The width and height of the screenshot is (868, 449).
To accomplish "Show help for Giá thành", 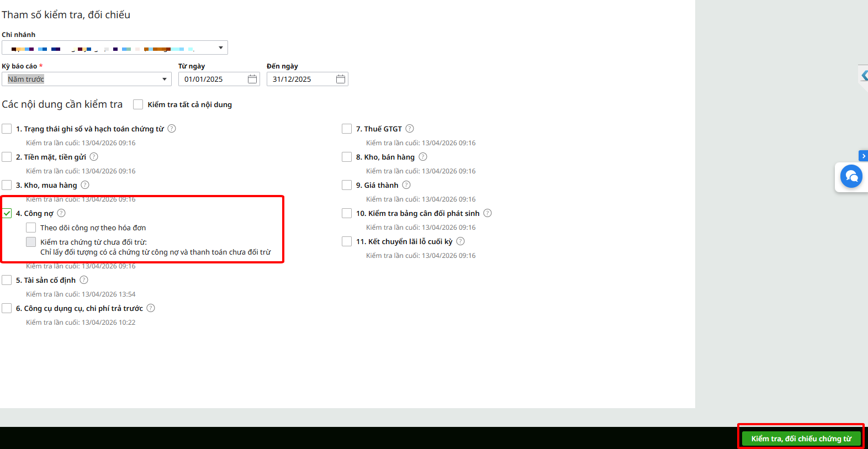I will (406, 185).
